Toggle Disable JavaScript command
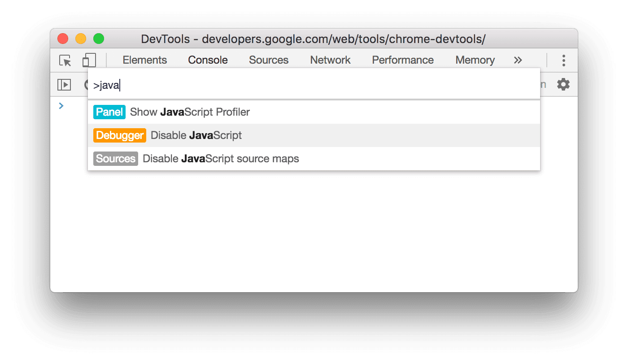Image resolution: width=628 pixels, height=364 pixels. coord(196,135)
